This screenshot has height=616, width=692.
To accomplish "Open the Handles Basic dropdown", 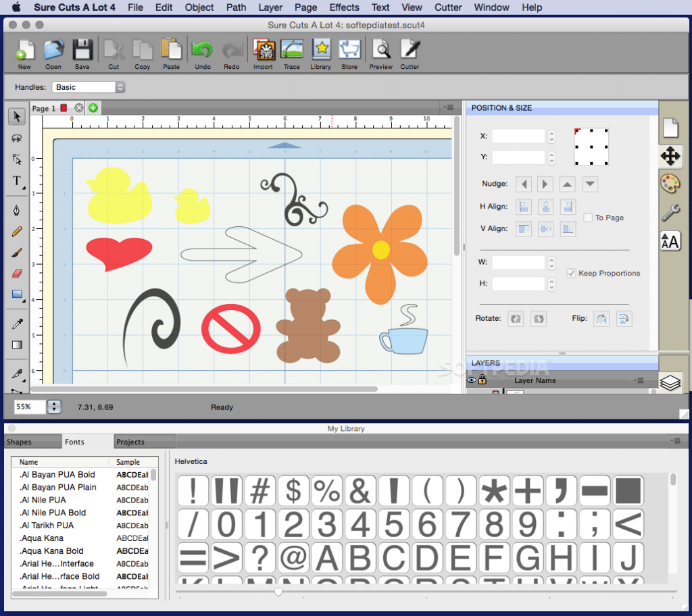I will [x=89, y=87].
